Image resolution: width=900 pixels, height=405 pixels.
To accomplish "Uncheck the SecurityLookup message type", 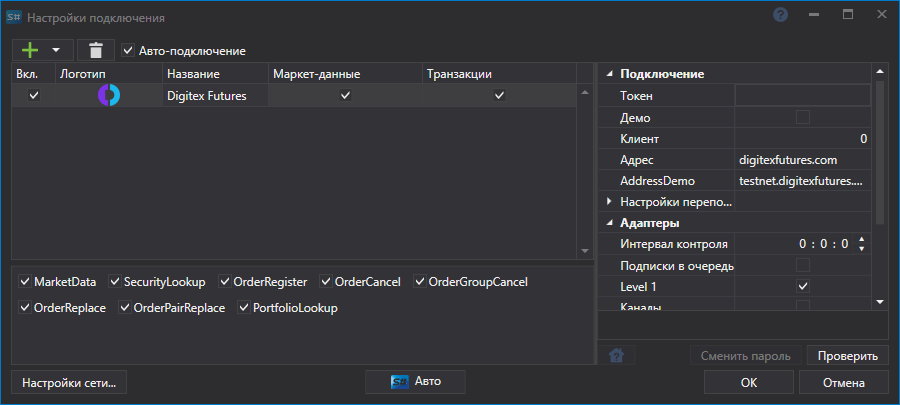I will tap(114, 282).
